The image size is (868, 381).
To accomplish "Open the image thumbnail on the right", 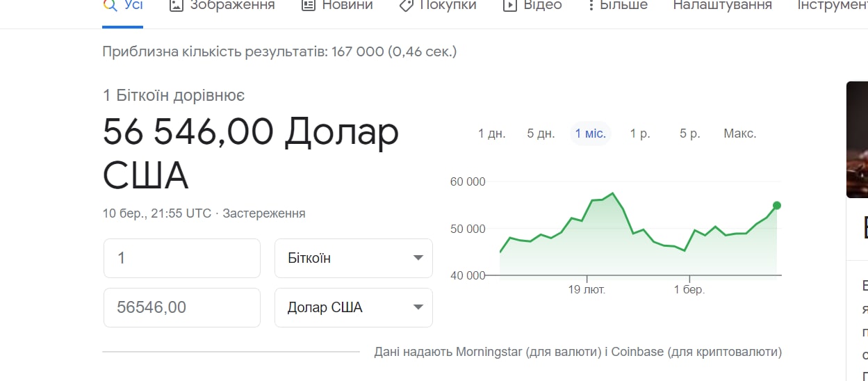I will point(858,139).
